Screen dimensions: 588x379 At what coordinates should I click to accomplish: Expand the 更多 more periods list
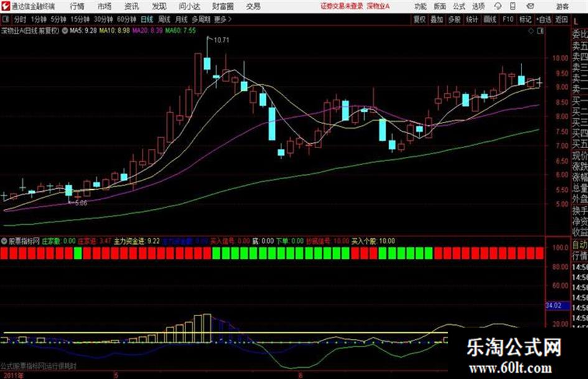click(223, 19)
